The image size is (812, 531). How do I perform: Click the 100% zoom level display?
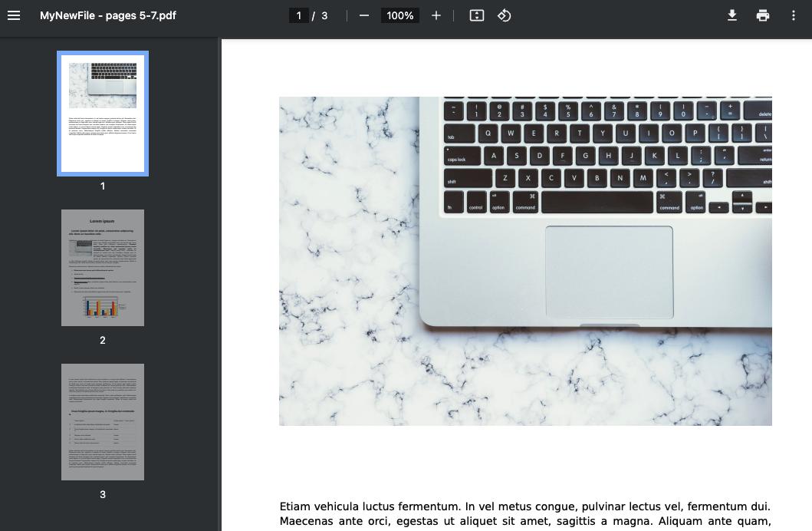tap(399, 15)
